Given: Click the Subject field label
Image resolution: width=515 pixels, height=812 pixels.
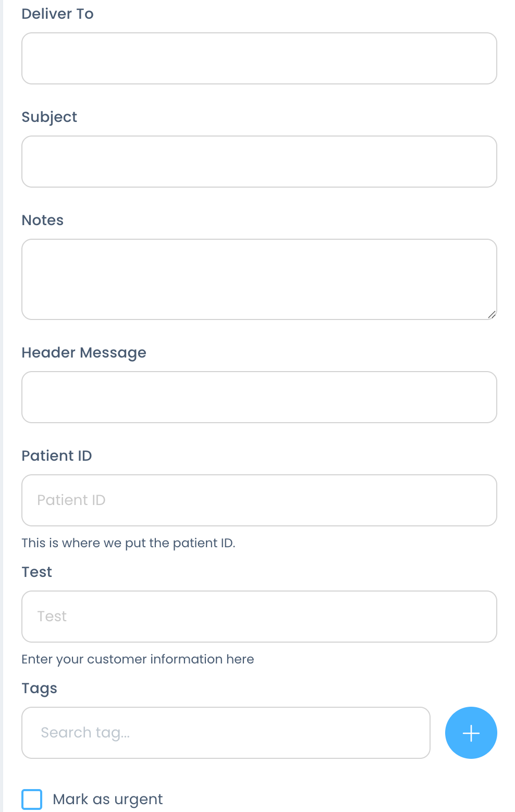Looking at the screenshot, I should click(49, 117).
